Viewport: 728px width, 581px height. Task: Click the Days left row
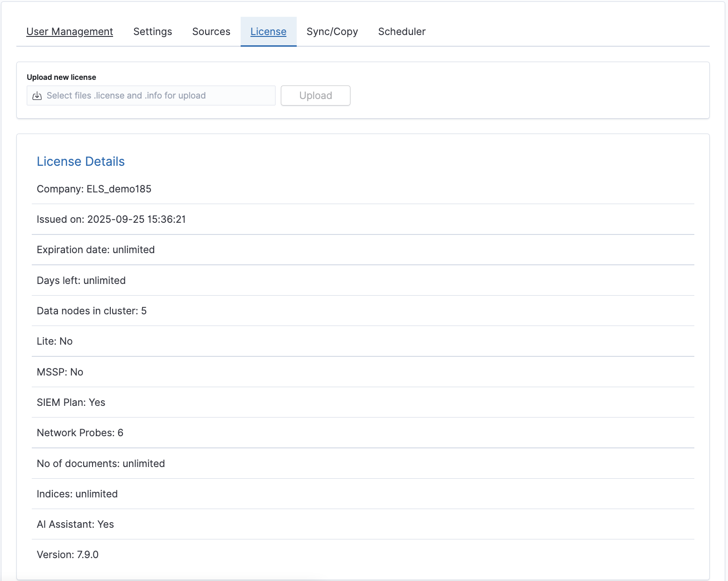tap(81, 281)
